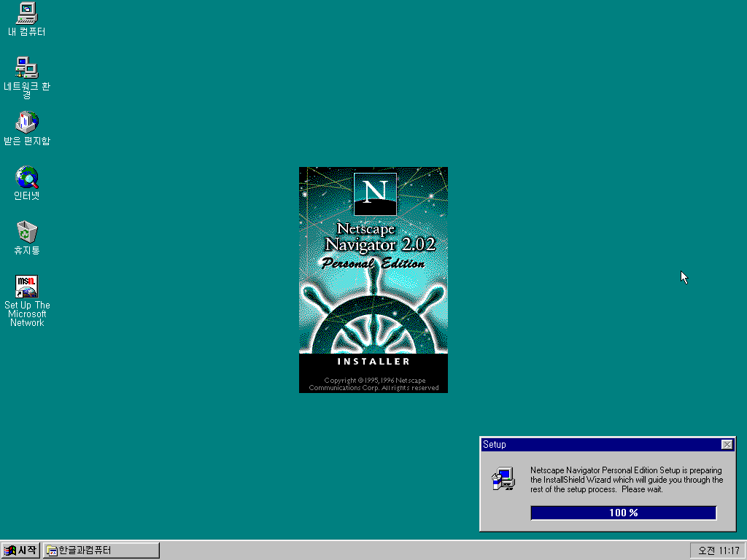747x560 pixels.
Task: Click the Netscape N logo on splash
Action: [x=375, y=194]
